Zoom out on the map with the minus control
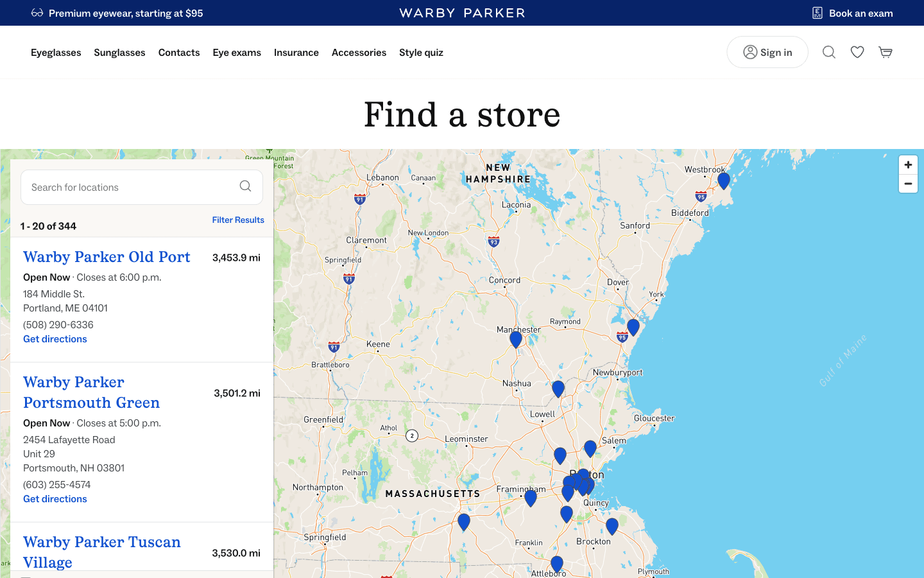Viewport: 924px width, 578px height. coord(907,184)
